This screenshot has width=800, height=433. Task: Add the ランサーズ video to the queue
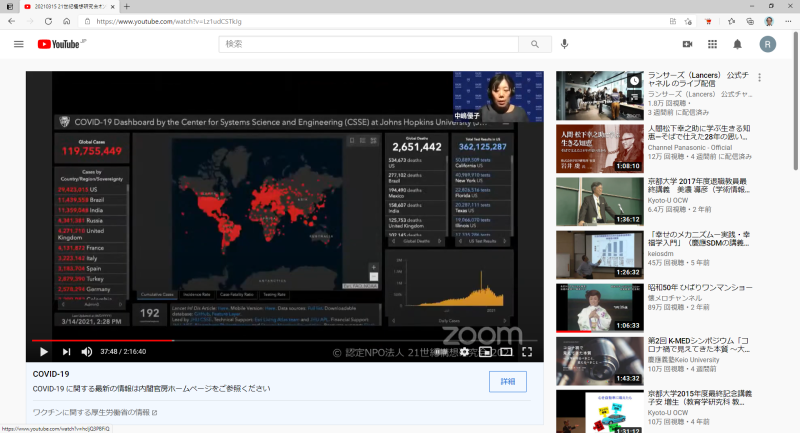pos(634,96)
